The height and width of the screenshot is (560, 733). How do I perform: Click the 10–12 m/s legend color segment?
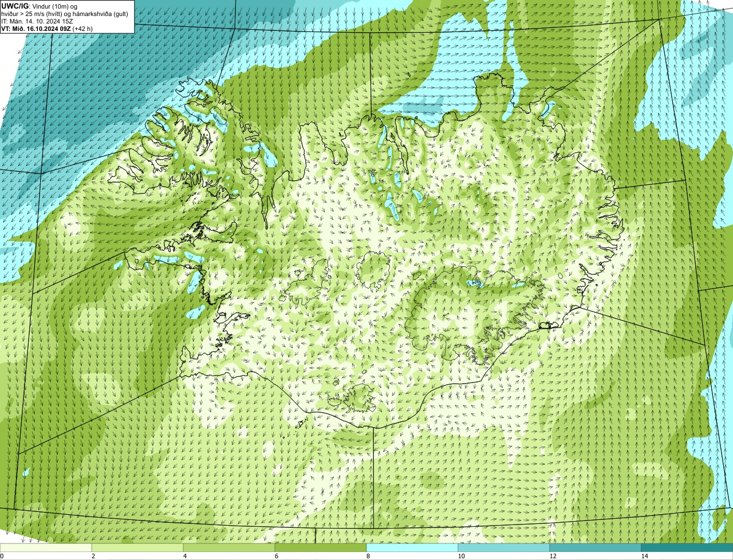click(504, 547)
